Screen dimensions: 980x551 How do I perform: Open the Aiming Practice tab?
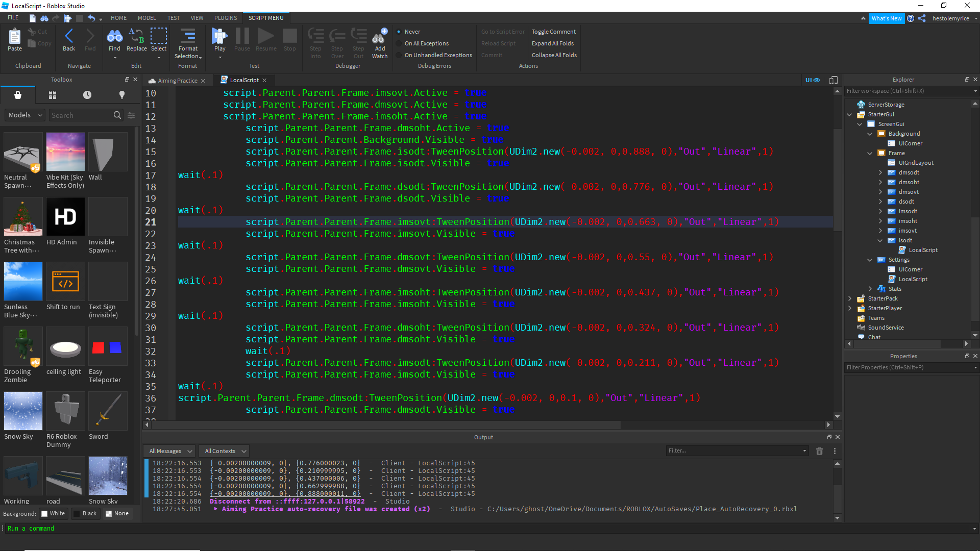[178, 80]
